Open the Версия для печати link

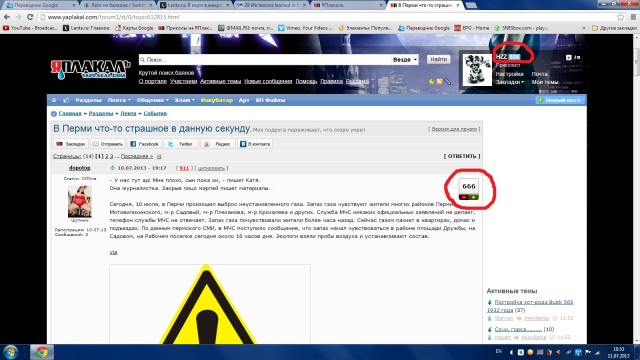(x=454, y=129)
